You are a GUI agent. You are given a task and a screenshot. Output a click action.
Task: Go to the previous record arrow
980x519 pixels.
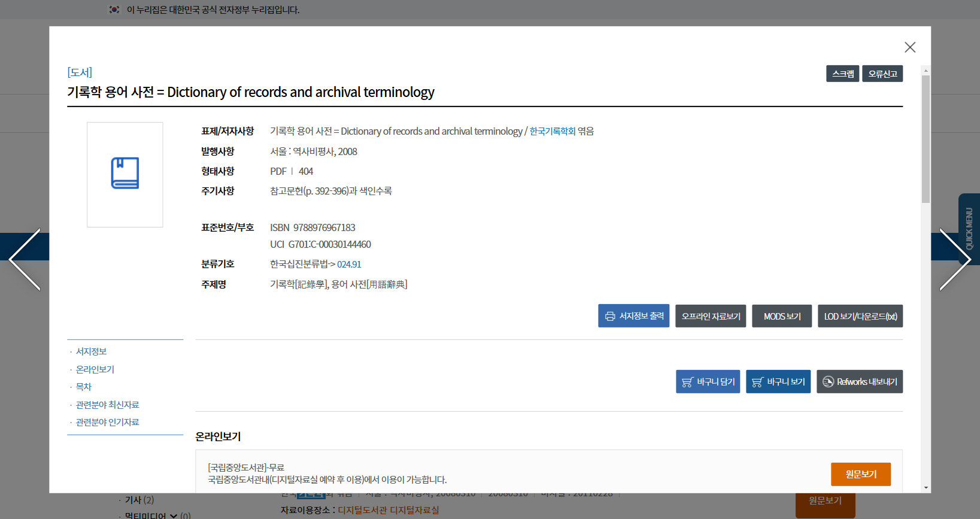[25, 259]
